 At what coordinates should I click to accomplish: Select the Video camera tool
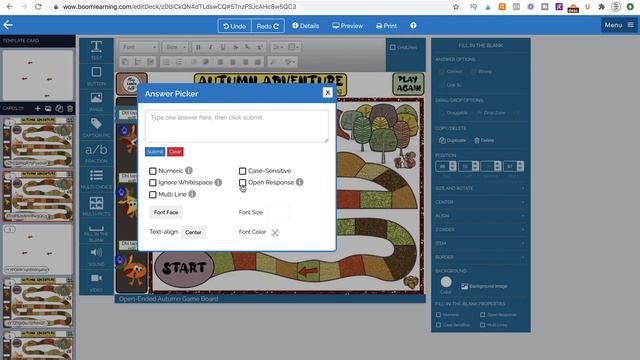pos(96,282)
